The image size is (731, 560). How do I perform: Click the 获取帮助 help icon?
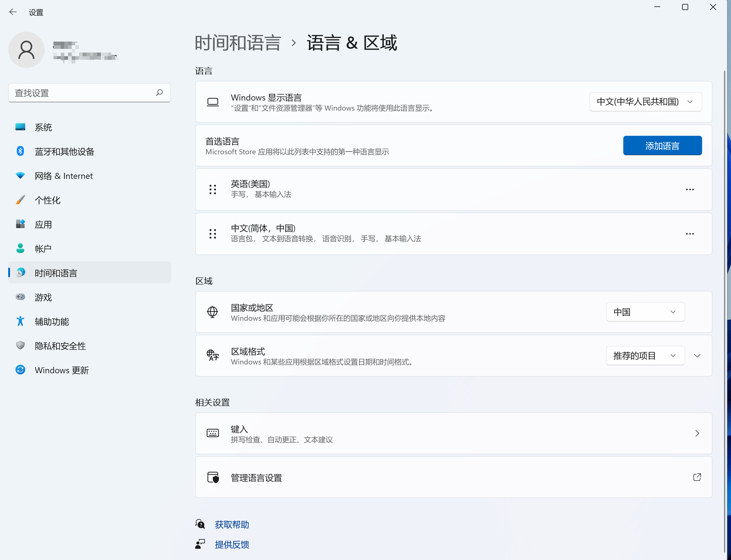click(200, 524)
